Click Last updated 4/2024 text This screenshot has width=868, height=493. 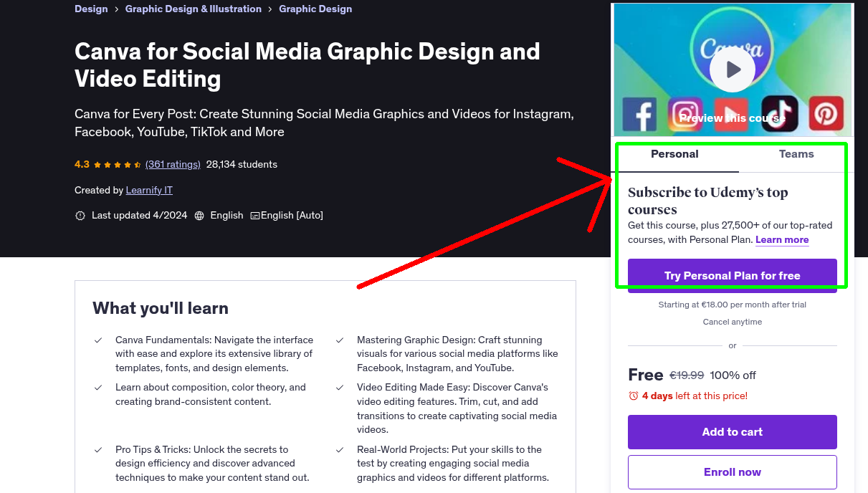139,215
